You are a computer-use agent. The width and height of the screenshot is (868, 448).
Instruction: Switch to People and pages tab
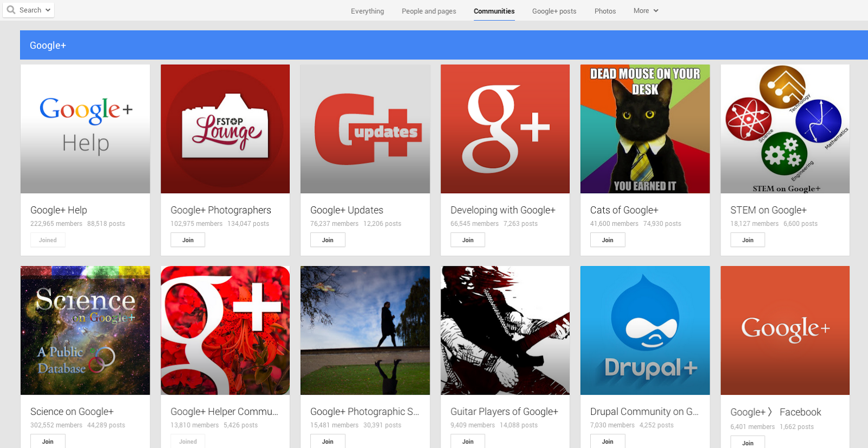[x=429, y=11]
